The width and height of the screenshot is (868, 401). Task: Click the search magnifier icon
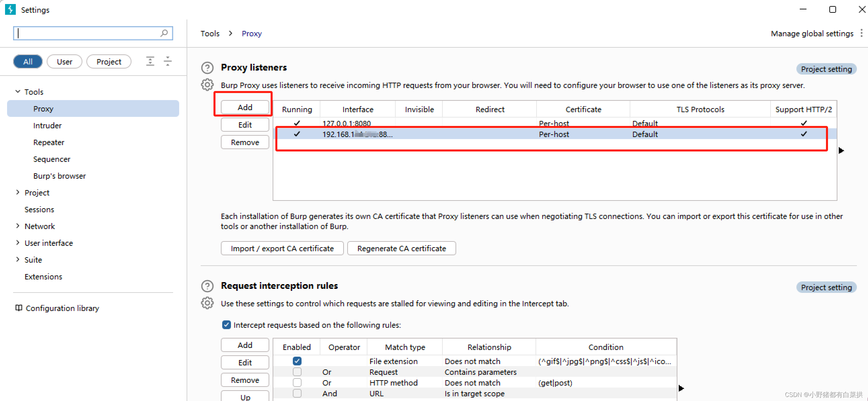[x=164, y=33]
